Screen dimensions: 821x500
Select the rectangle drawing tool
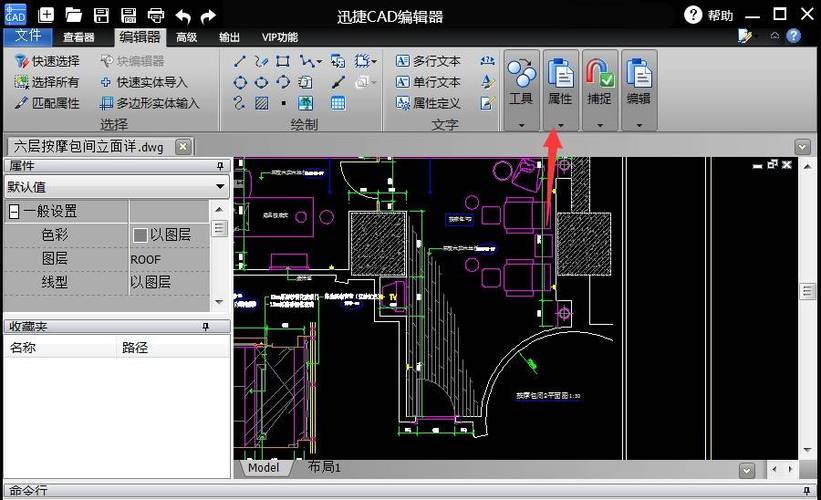point(283,61)
